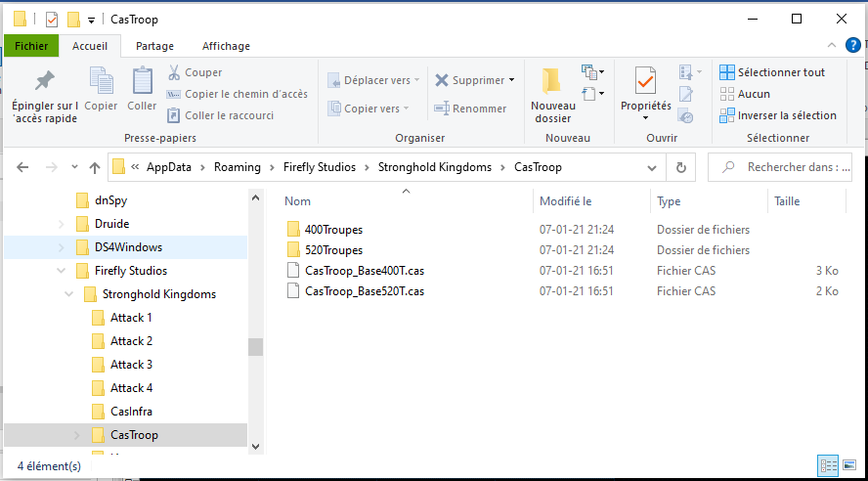Open the Propriétés checkmark icon
Screen dimensions: 868x481
645,82
